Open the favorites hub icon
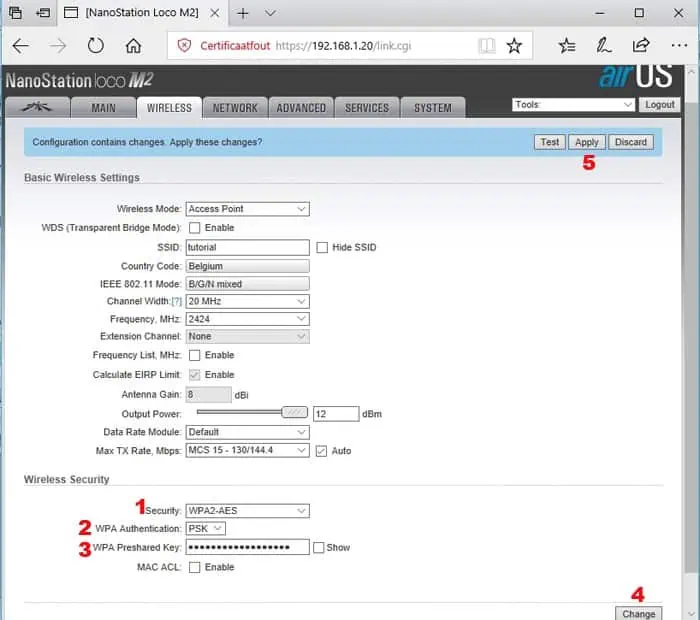 567,46
